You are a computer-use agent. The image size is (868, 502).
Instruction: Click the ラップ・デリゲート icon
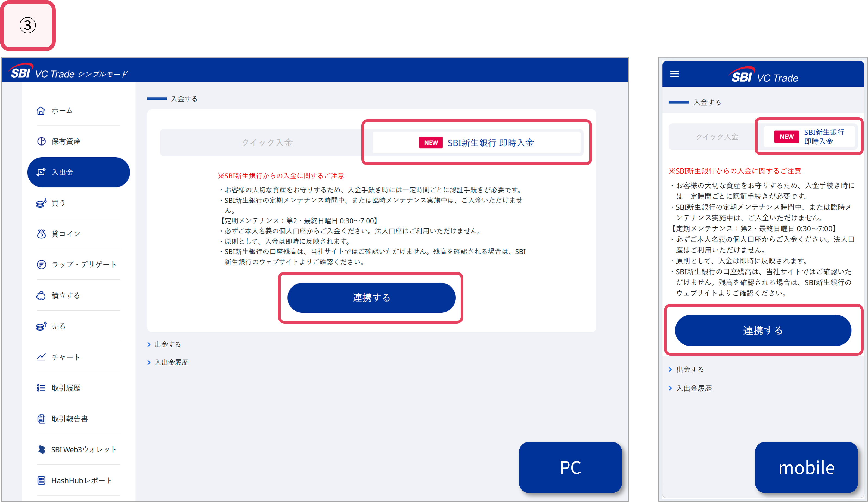tap(41, 265)
